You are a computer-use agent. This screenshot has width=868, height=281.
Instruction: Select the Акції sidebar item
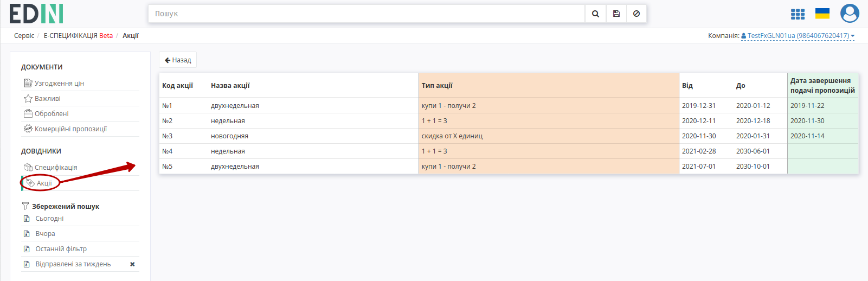(44, 183)
